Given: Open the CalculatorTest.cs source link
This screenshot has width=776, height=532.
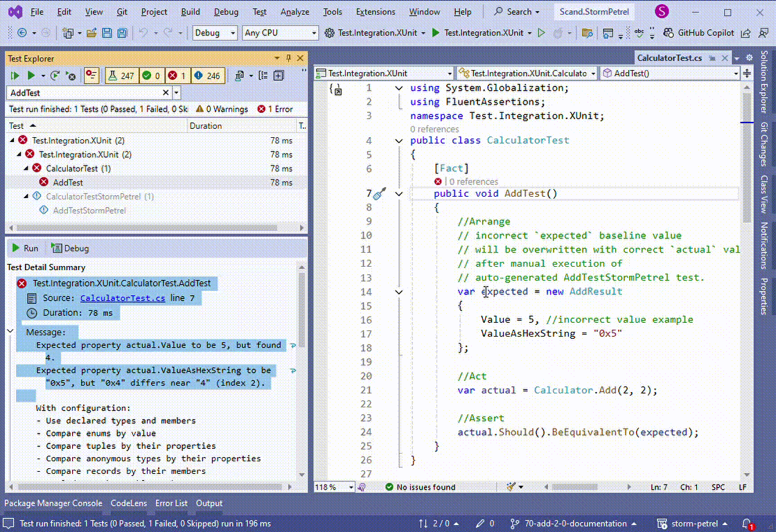Looking at the screenshot, I should click(x=122, y=298).
